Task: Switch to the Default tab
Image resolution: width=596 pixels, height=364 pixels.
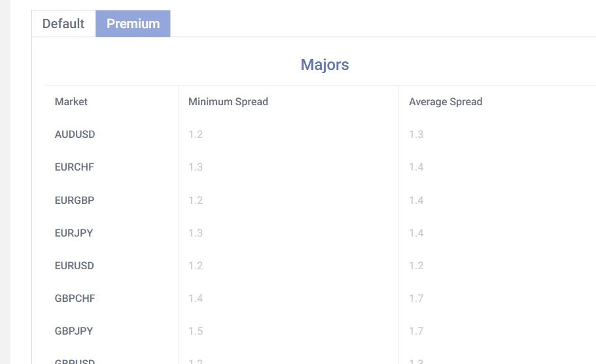Action: coord(63,24)
